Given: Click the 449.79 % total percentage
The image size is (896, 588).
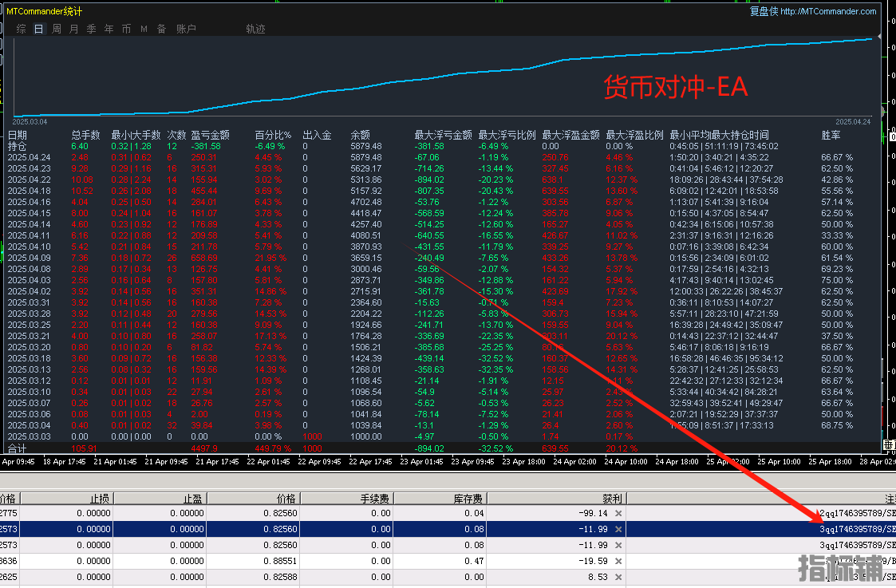Looking at the screenshot, I should [273, 448].
